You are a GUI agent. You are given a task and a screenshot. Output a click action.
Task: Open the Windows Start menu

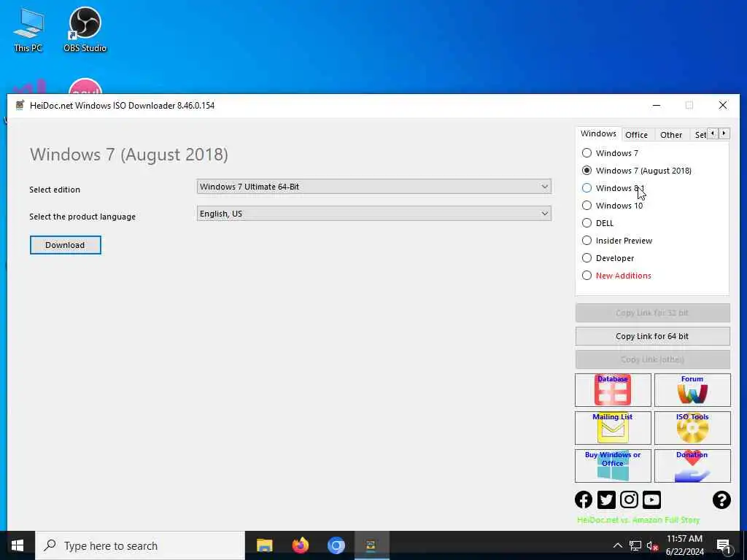click(18, 545)
